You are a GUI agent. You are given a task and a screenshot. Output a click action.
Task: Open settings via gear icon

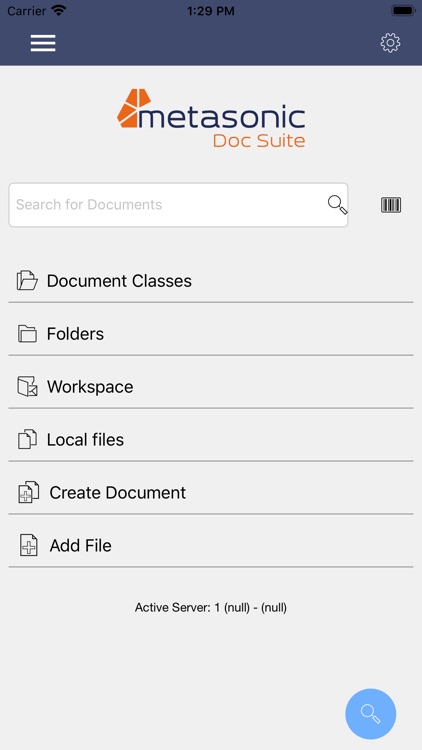tap(390, 43)
